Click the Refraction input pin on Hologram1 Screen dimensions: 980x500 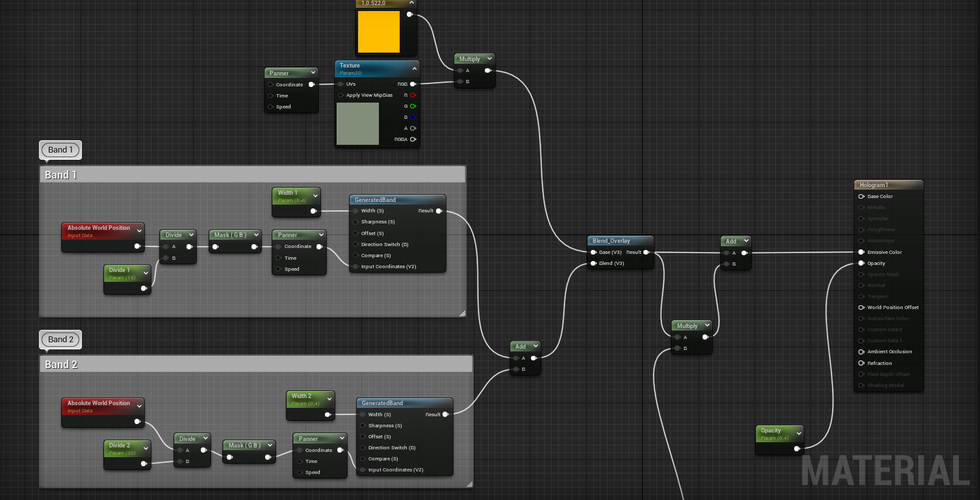[x=862, y=363]
